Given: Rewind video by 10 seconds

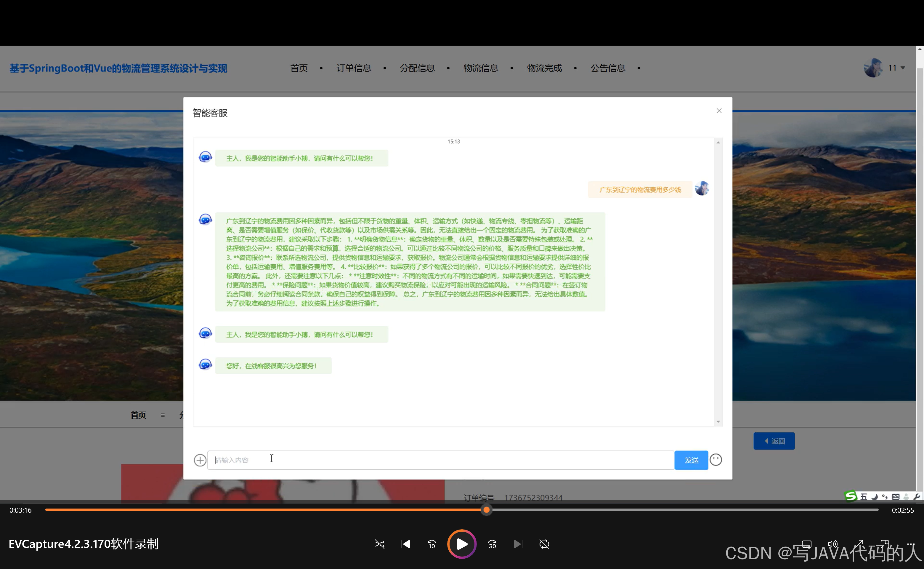Looking at the screenshot, I should [x=431, y=544].
